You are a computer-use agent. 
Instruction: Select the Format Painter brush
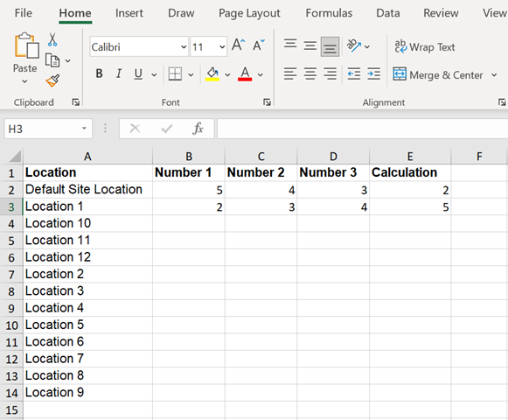pyautogui.click(x=52, y=80)
